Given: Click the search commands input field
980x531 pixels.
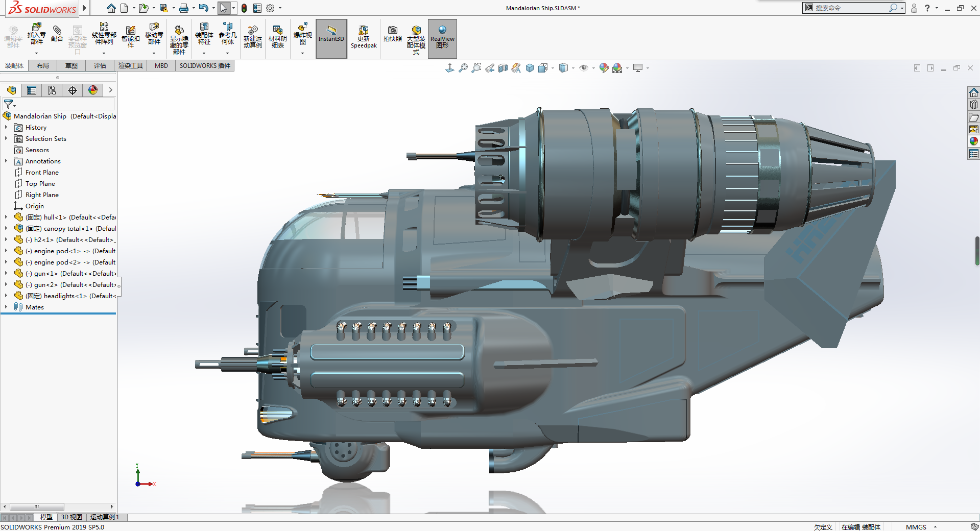Looking at the screenshot, I should 850,8.
